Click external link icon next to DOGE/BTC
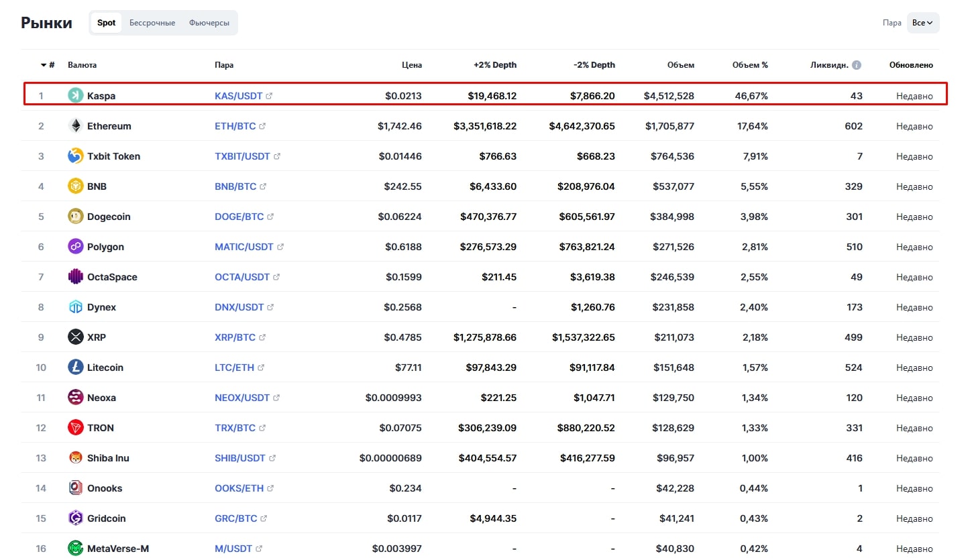Viewport: 970px width, 560px height. pyautogui.click(x=270, y=217)
